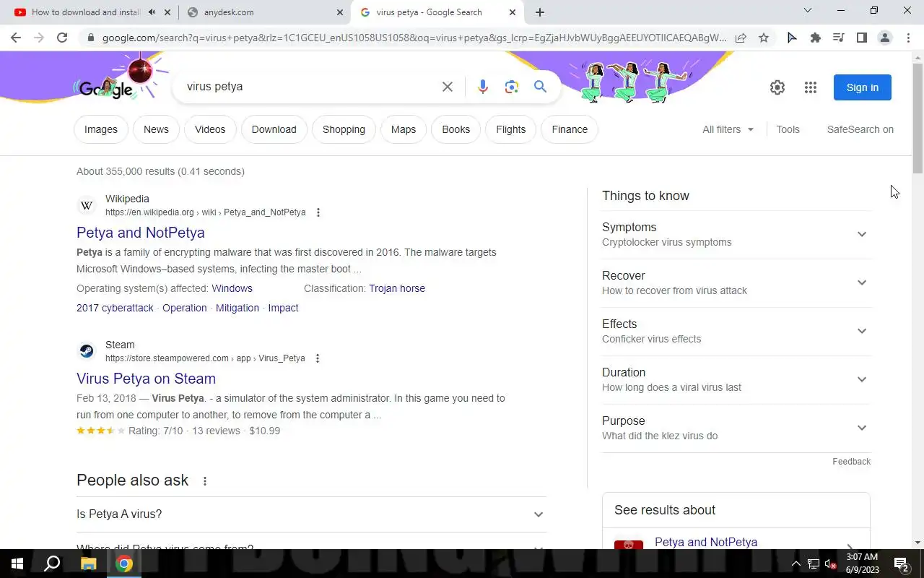Mute the YouTube tab audio icon
The height and width of the screenshot is (578, 924).
[152, 12]
